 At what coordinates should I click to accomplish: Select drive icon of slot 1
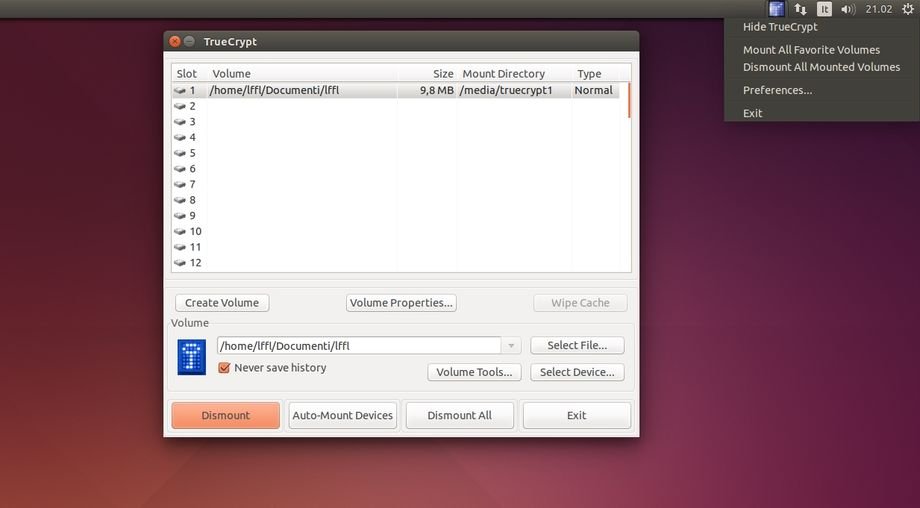click(x=180, y=90)
